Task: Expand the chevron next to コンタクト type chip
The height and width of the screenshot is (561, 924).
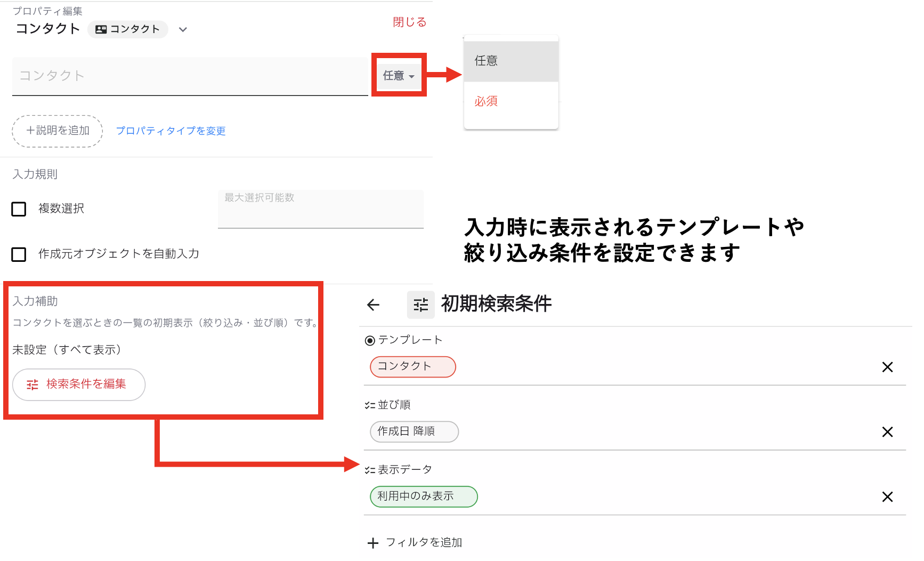Action: [x=183, y=29]
